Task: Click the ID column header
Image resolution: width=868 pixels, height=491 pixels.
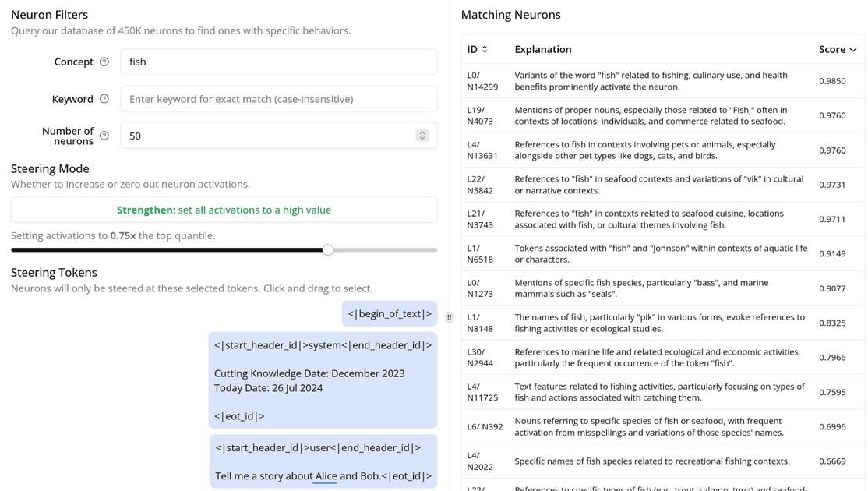Action: tap(472, 49)
